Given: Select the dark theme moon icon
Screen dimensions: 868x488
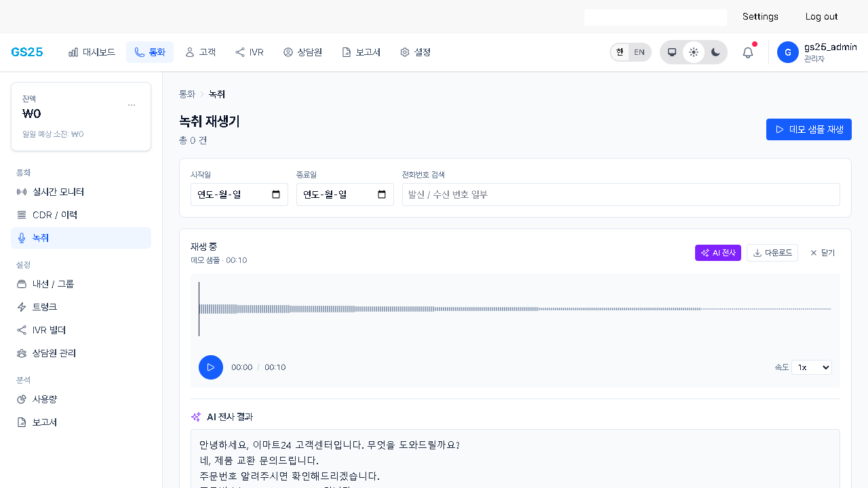Looking at the screenshot, I should (x=715, y=52).
